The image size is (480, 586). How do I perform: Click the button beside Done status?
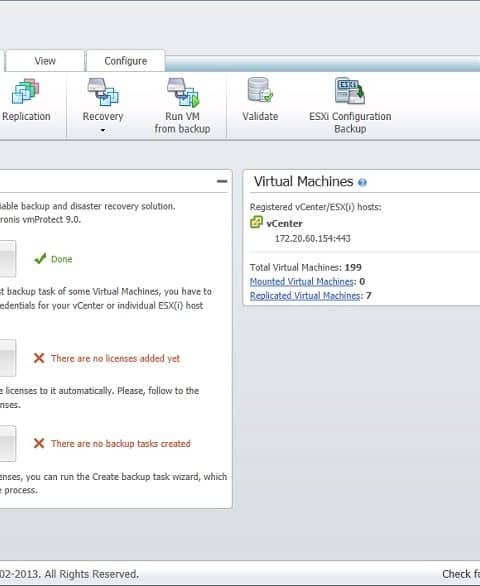7,259
